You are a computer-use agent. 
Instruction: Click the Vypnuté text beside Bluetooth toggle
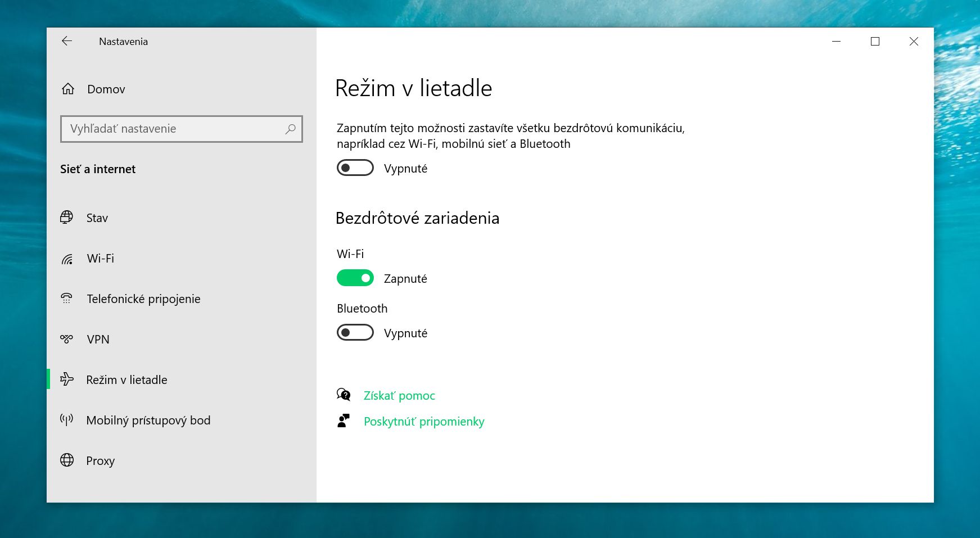tap(405, 333)
